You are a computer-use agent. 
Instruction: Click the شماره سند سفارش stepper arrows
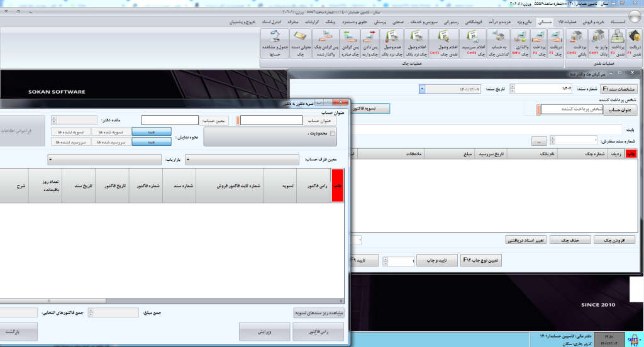552,140
